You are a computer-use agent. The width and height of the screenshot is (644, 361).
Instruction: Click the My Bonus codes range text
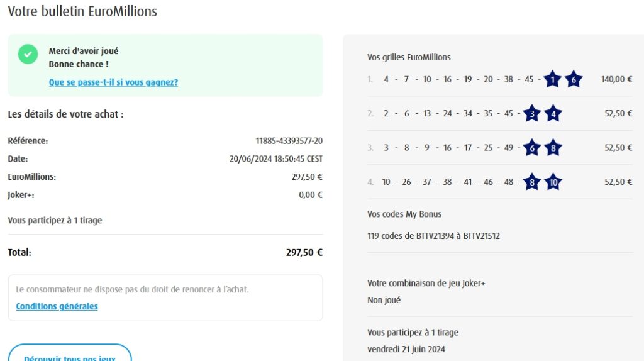click(433, 236)
